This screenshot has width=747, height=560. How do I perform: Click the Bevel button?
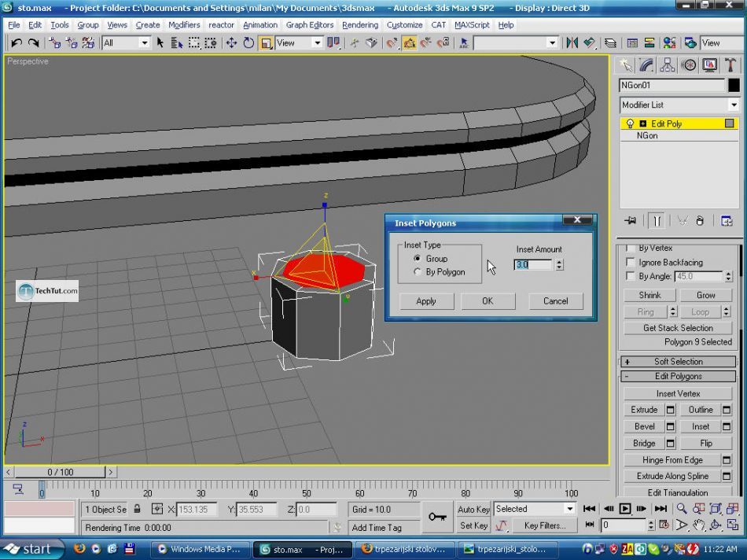[645, 426]
